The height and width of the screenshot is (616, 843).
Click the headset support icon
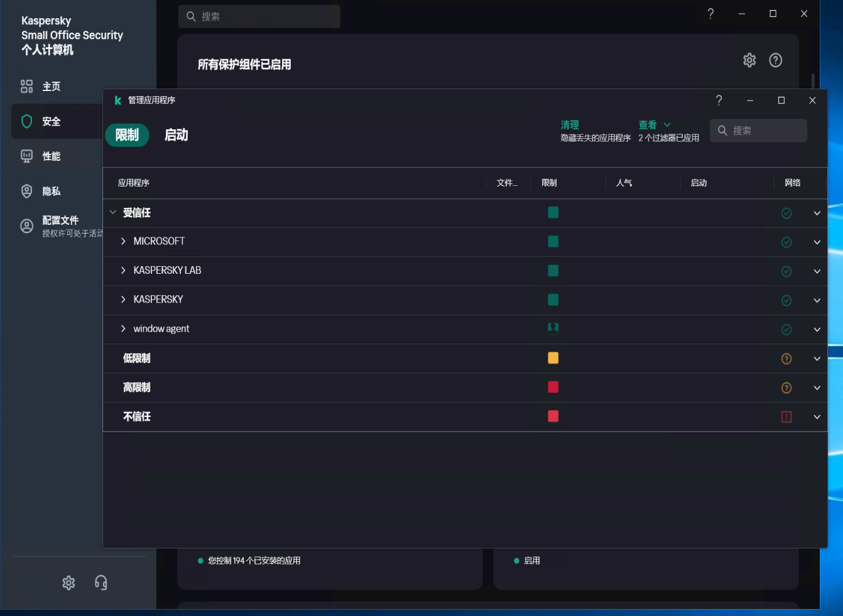click(x=101, y=583)
